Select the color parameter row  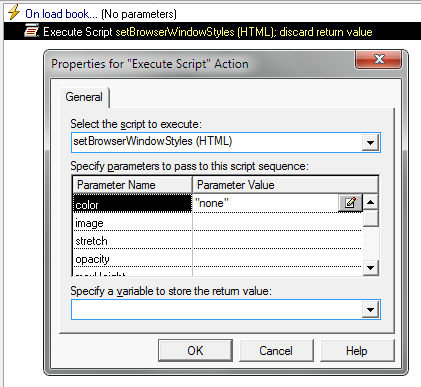pyautogui.click(x=132, y=203)
